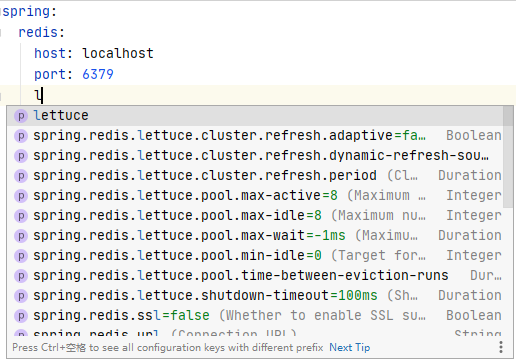
Task: Place cursor on host value localhost
Action: coord(118,53)
